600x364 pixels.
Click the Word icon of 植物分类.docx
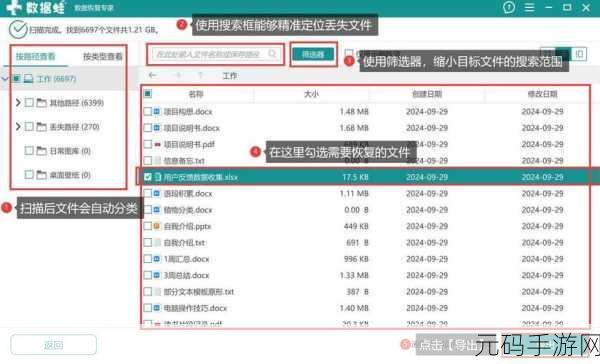tap(157, 210)
